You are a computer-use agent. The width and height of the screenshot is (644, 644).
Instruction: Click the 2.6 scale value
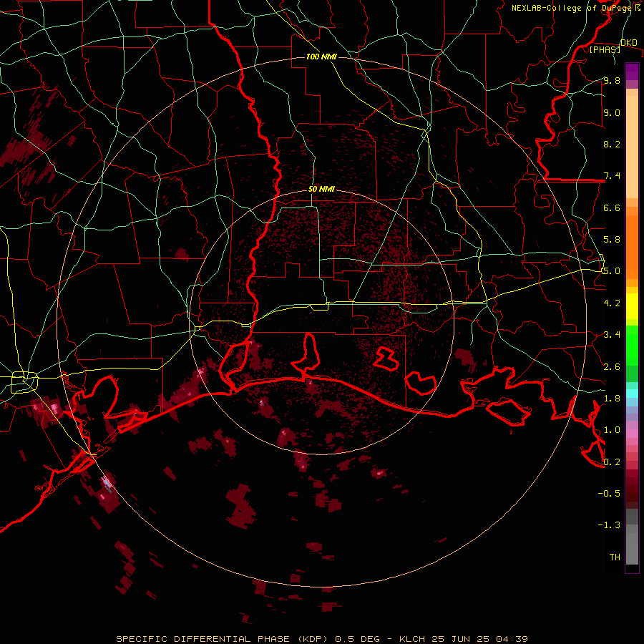[x=612, y=367]
